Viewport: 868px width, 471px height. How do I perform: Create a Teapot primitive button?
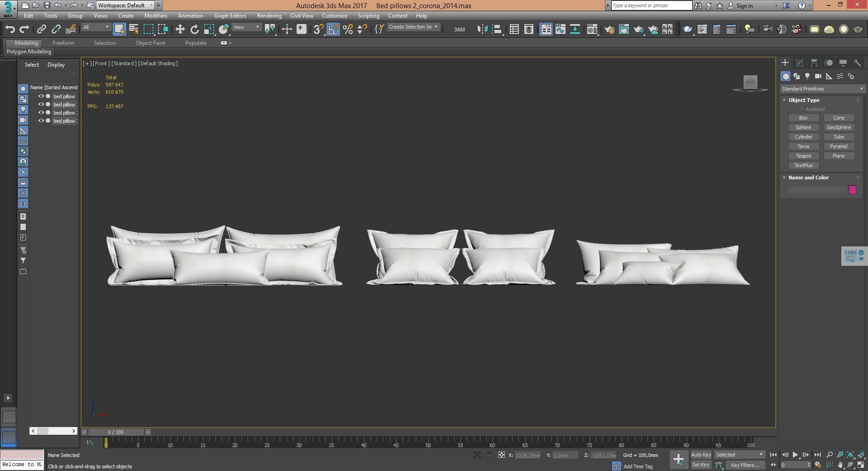coord(803,156)
